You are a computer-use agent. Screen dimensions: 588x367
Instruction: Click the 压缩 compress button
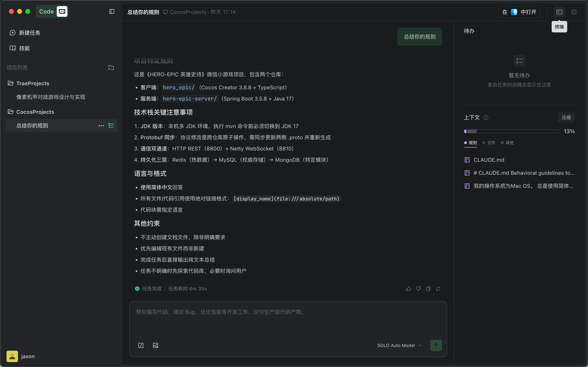566,117
